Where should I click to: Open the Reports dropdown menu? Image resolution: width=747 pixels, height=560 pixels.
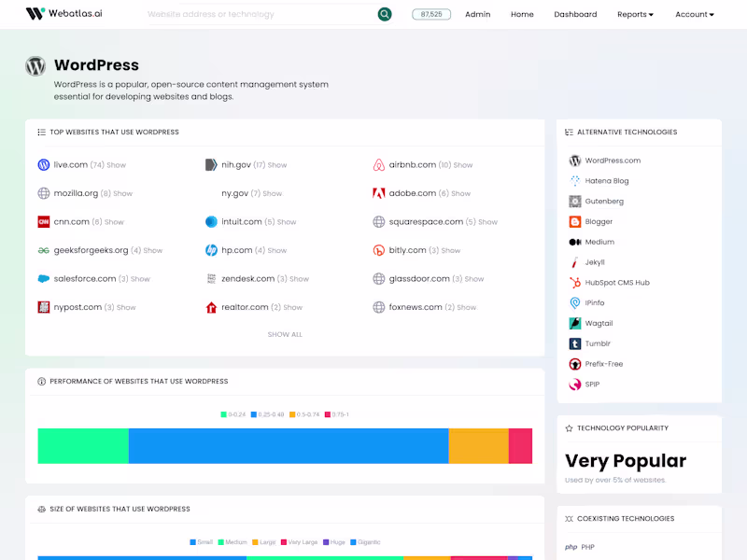635,14
